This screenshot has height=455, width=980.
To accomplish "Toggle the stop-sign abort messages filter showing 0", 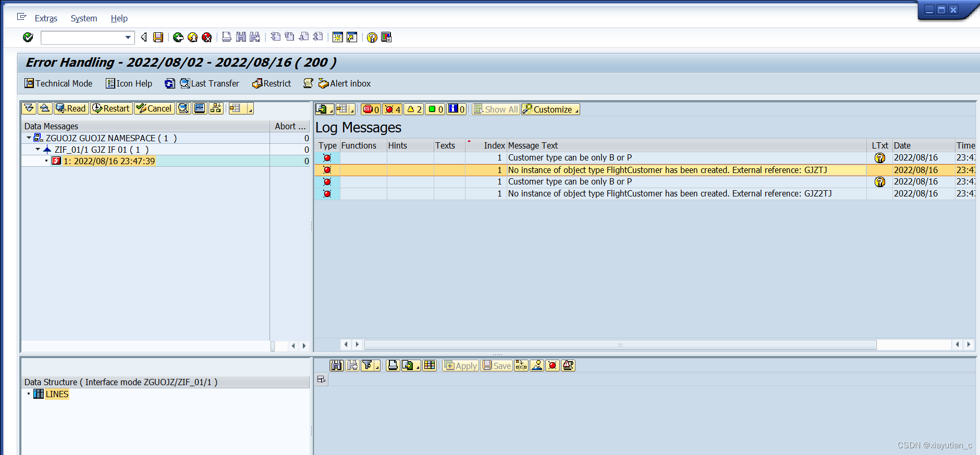I will [x=371, y=109].
